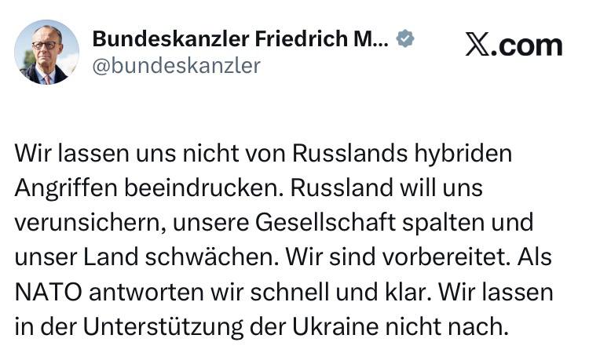This screenshot has width=589, height=364.
Task: Click the blue verified checkmark badge
Action: tap(405, 38)
